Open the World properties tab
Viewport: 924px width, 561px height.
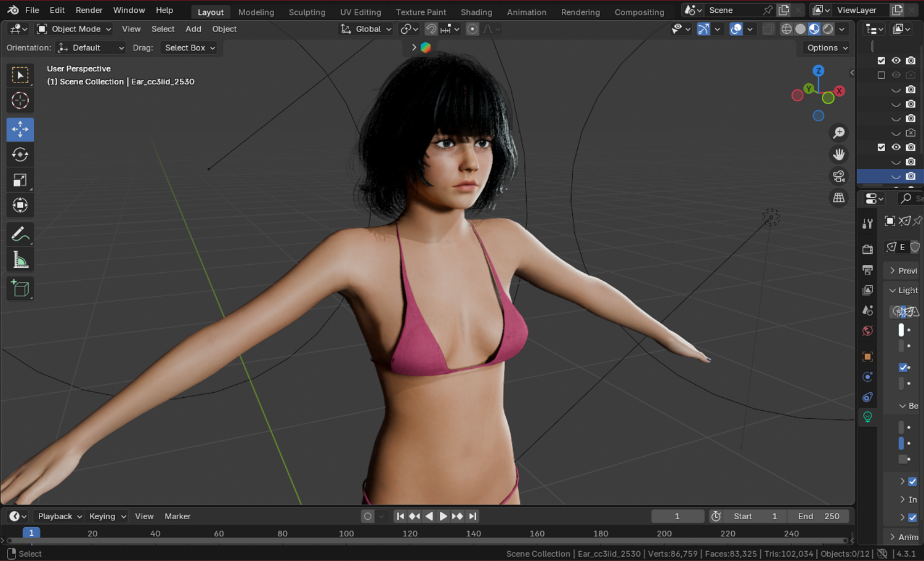867,331
